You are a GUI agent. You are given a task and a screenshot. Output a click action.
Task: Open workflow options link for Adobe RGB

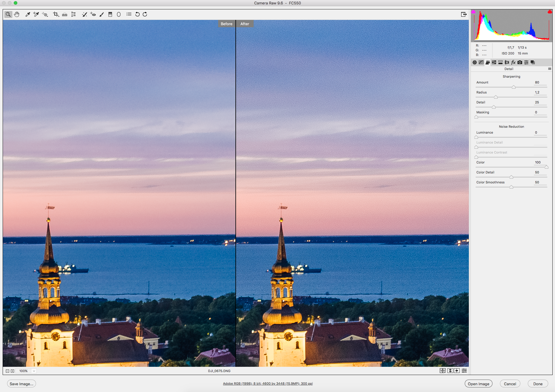coord(268,384)
